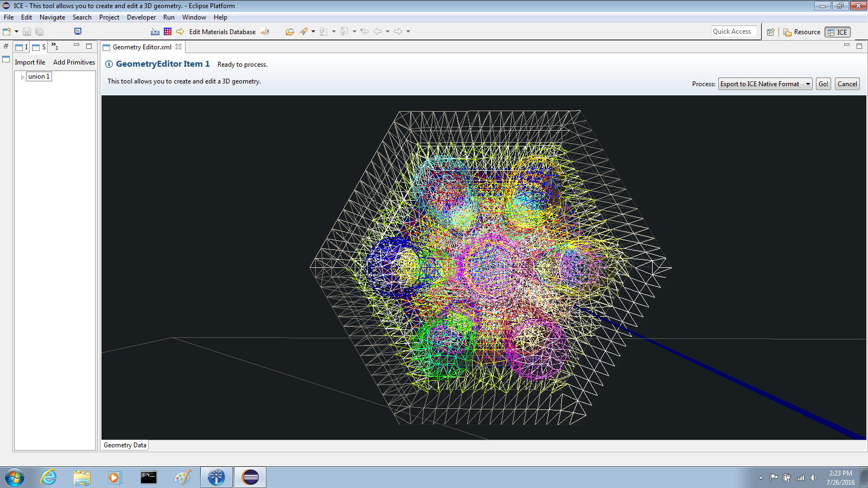Open the Developer menu

click(141, 17)
